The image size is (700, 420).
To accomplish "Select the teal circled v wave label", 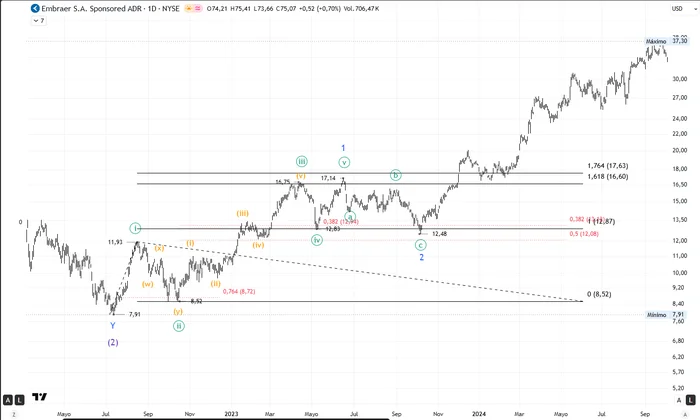I will (344, 162).
